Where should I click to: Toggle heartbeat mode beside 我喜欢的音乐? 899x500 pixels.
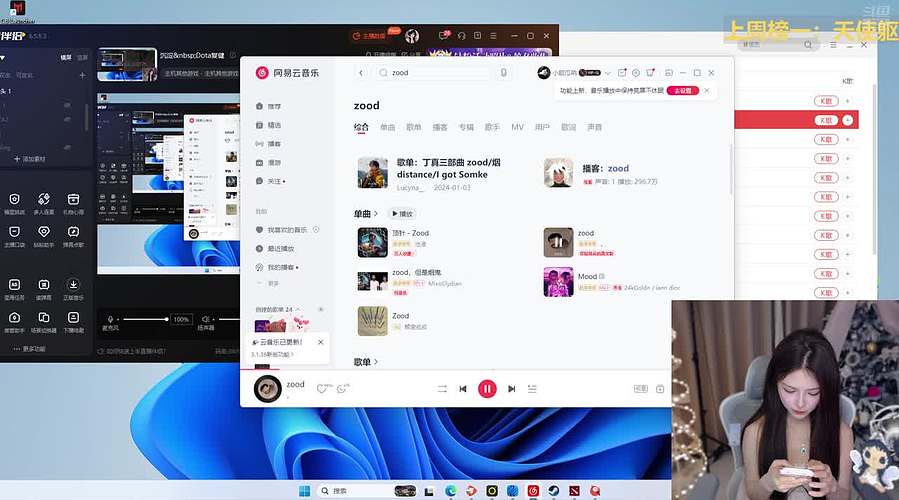316,229
